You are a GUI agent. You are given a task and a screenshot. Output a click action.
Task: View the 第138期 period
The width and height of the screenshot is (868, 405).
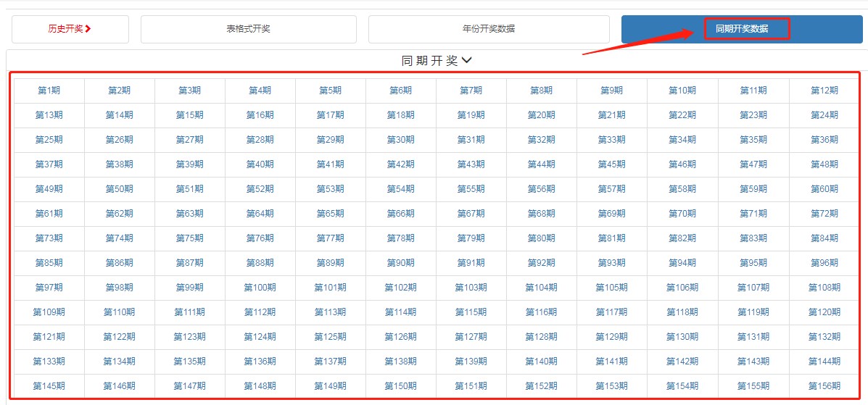pyautogui.click(x=401, y=362)
